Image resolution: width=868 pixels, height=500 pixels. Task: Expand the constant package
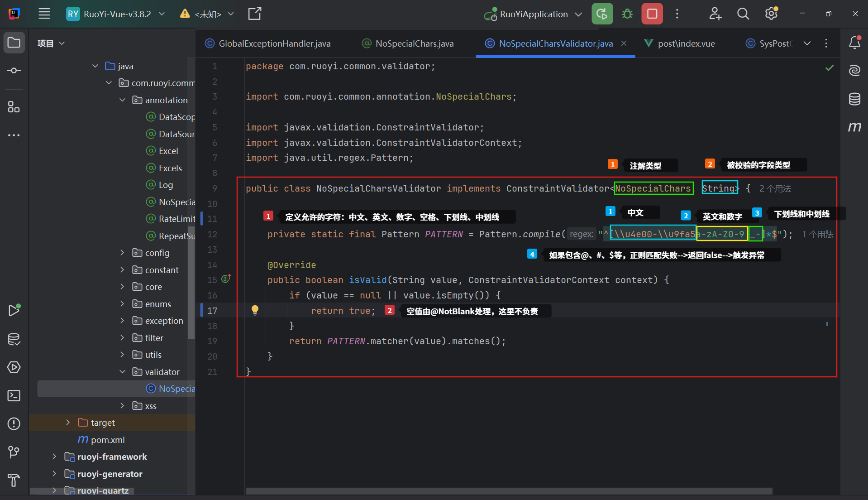point(122,270)
